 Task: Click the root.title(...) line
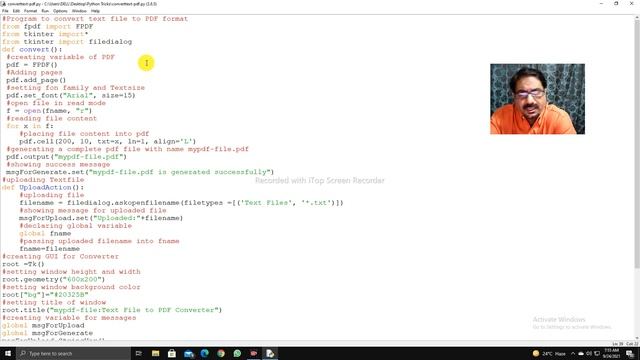[112, 310]
